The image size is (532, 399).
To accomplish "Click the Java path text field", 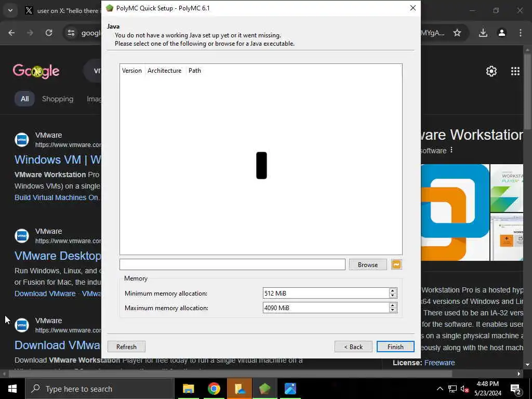I will tap(232, 264).
